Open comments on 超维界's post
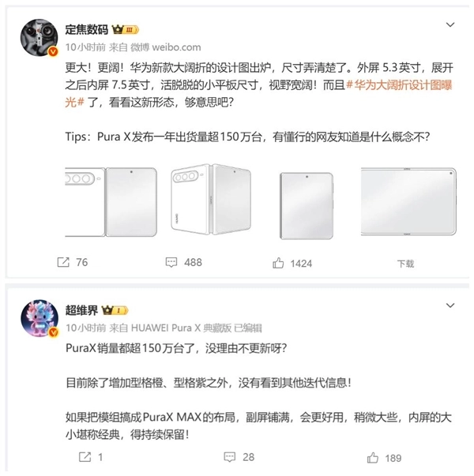The width and height of the screenshot is (474, 476). 230,457
